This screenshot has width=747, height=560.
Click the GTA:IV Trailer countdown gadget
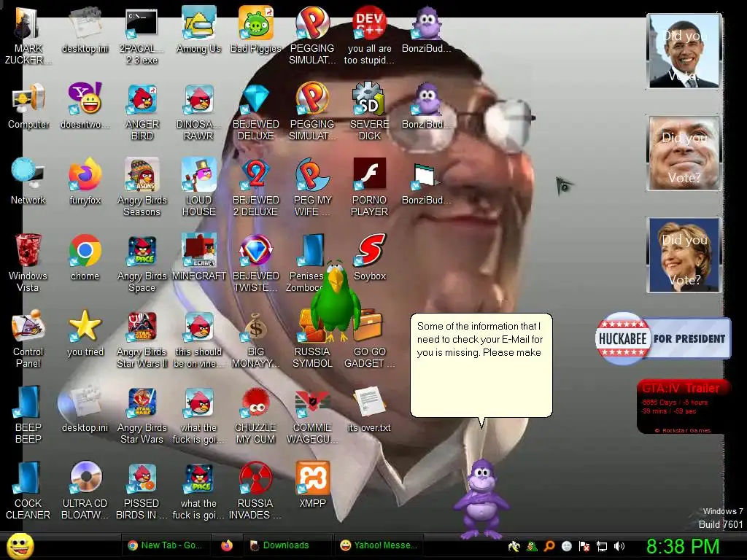coord(684,407)
